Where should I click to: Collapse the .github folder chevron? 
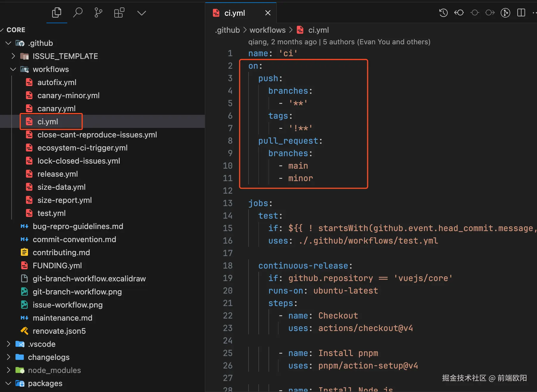[x=8, y=43]
